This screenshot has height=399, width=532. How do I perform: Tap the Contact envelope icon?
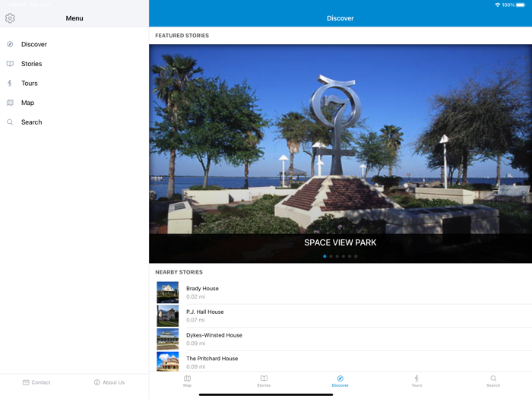(x=26, y=382)
